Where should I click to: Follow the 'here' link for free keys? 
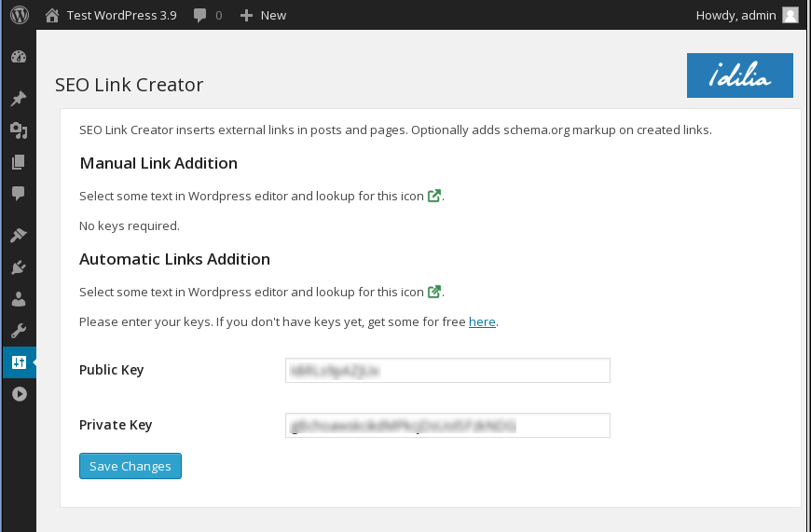click(482, 321)
